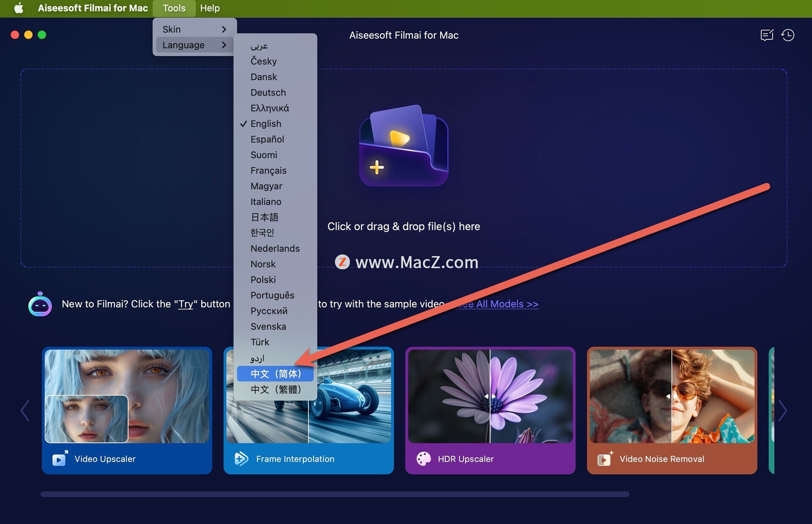Open the Apple menu
This screenshot has width=812, height=524.
click(x=19, y=8)
